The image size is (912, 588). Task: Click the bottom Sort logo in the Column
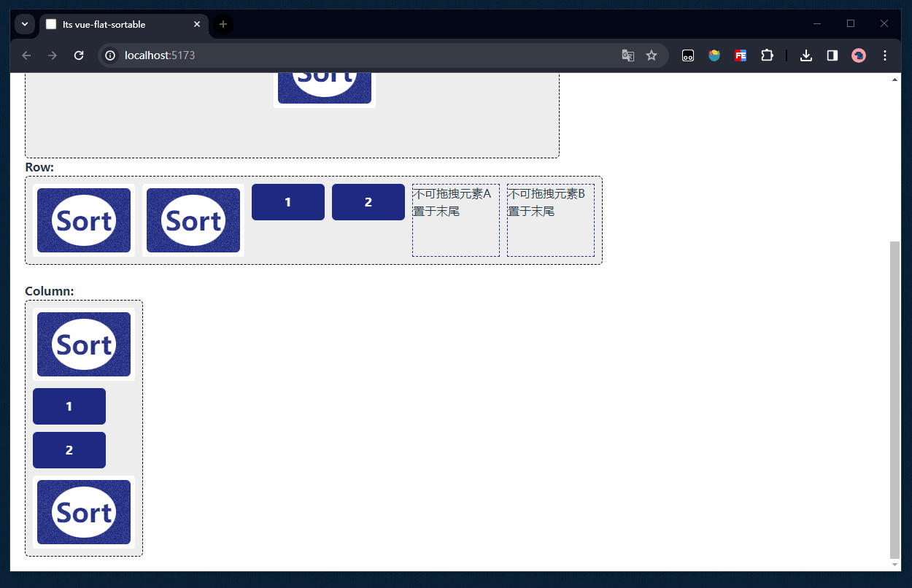coord(83,511)
